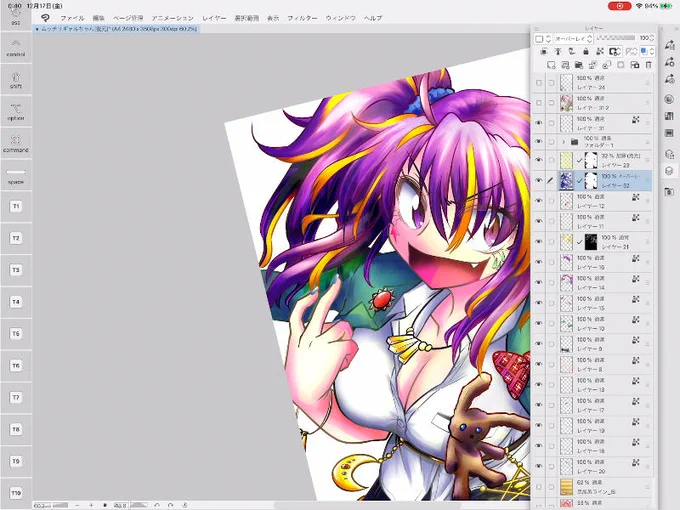Screen dimensions: 680x510
Task: Grab the reorder handle of レイヤー 8
Action: (x=647, y=364)
